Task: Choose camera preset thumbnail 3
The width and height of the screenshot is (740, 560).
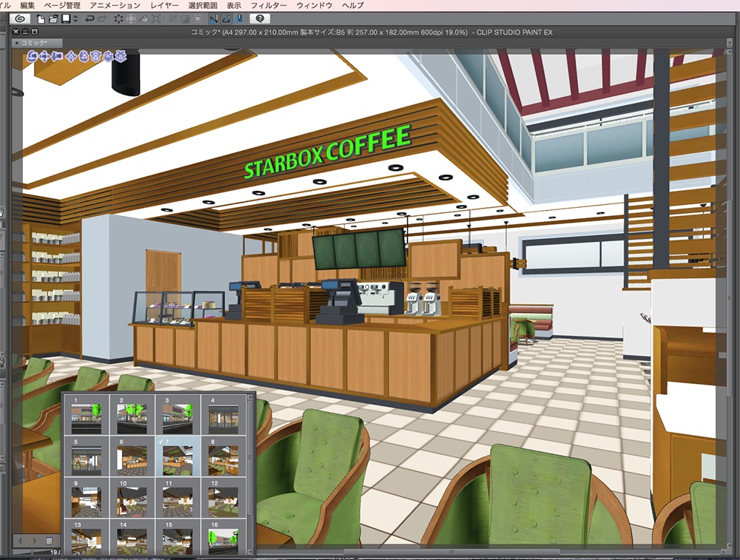Action: (x=178, y=415)
